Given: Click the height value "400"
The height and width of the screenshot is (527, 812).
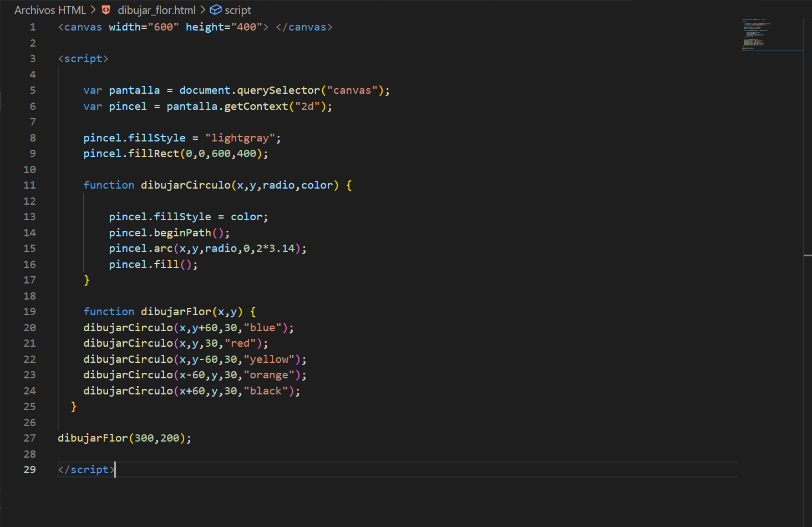Looking at the screenshot, I should [x=247, y=27].
